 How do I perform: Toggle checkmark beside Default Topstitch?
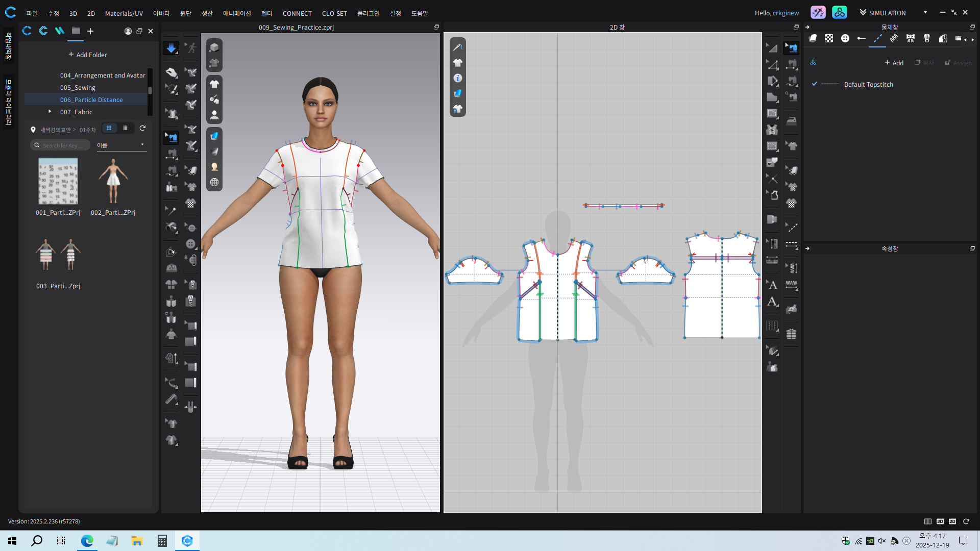[815, 84]
